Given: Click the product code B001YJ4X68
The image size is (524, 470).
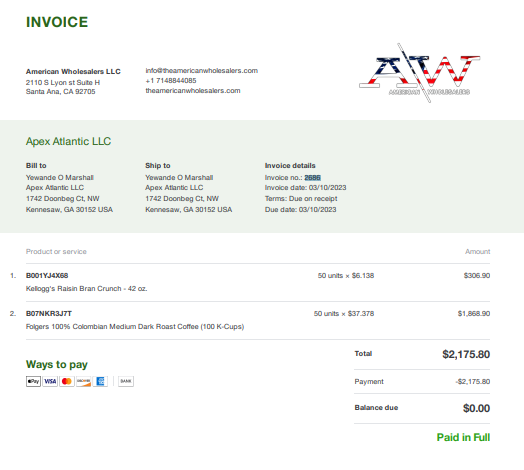Looking at the screenshot, I should tap(47, 275).
